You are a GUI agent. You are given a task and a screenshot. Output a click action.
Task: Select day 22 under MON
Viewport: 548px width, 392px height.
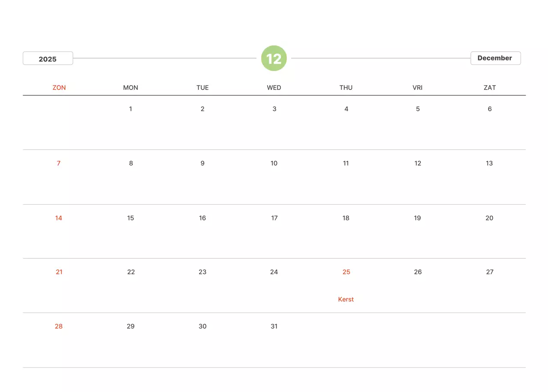point(131,272)
